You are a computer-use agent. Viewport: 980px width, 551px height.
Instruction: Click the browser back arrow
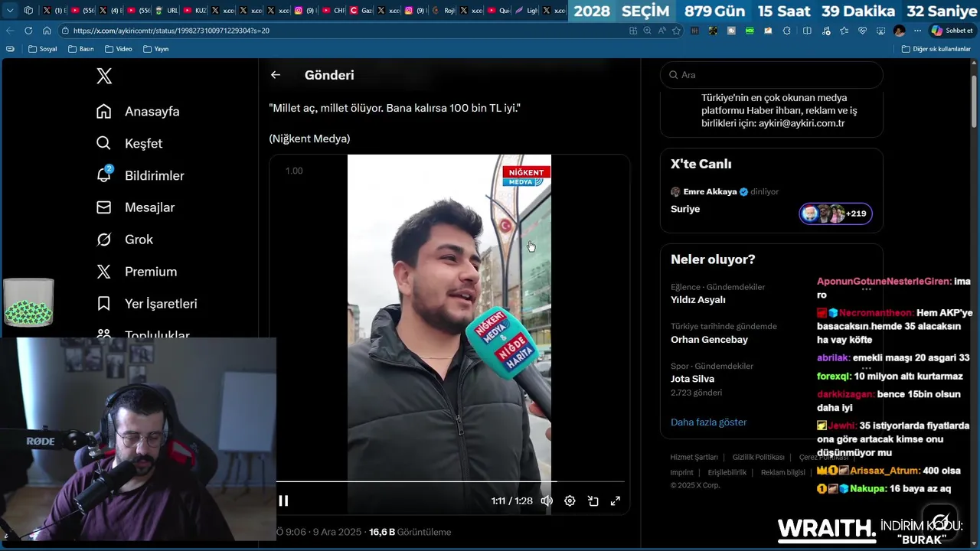click(10, 31)
